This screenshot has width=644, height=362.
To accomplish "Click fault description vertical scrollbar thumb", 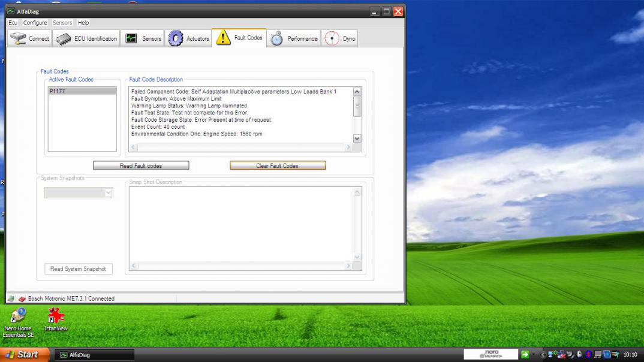I will [x=357, y=106].
